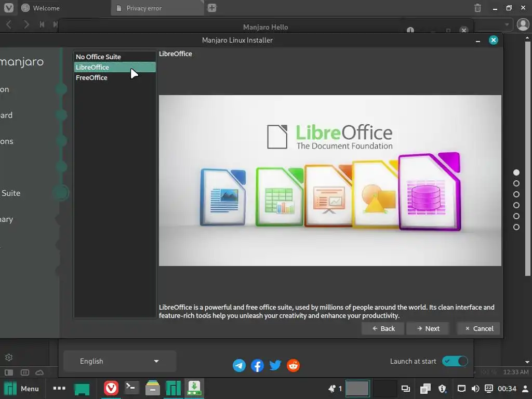This screenshot has height=399, width=532.
Task: Open the Twitter link in Manjaro Hello
Action: [275, 365]
